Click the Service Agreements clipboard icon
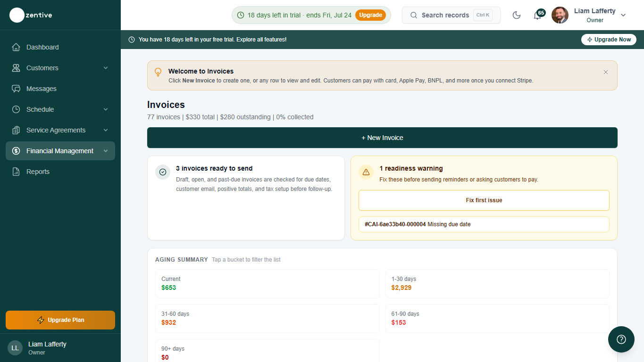Viewport: 644px width, 362px height. (16, 130)
